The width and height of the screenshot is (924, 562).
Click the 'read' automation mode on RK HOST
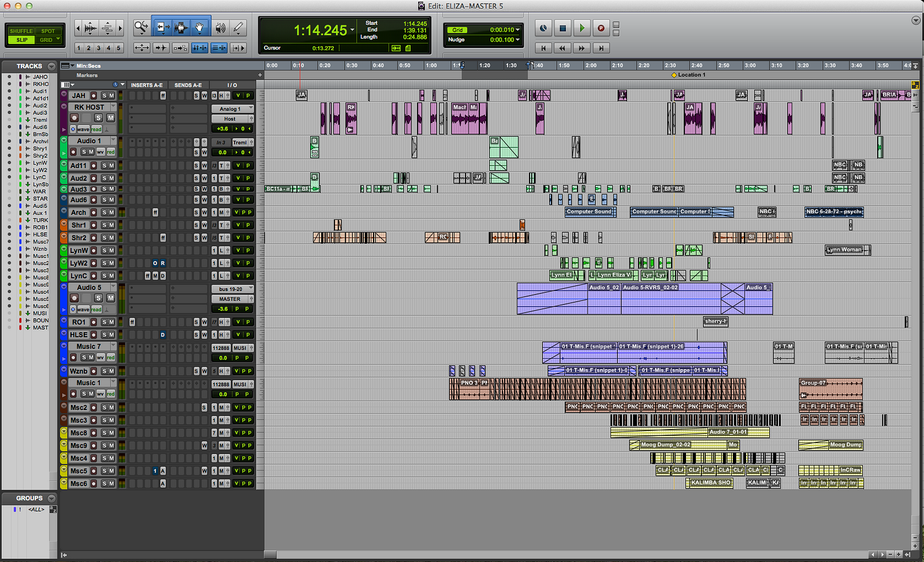point(96,129)
